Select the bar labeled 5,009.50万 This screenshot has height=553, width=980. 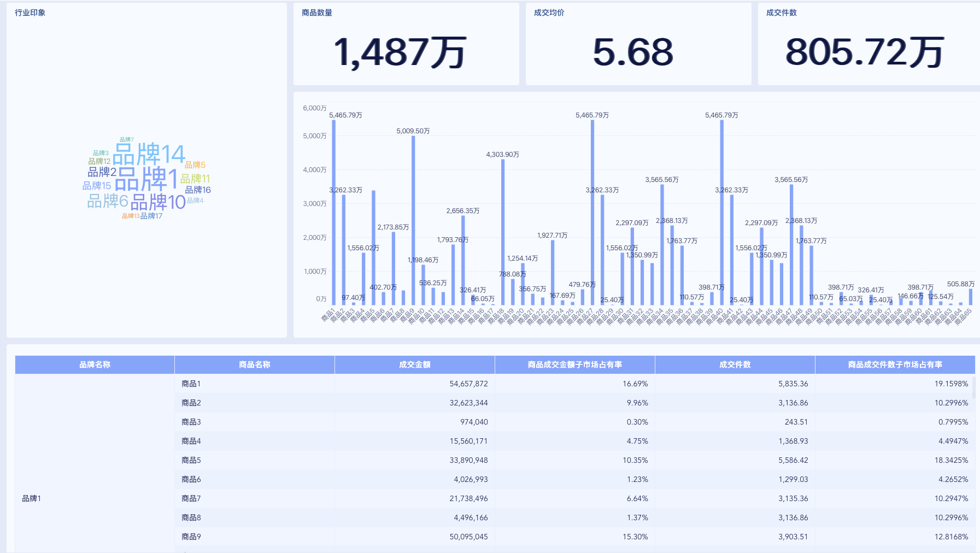pyautogui.click(x=413, y=219)
